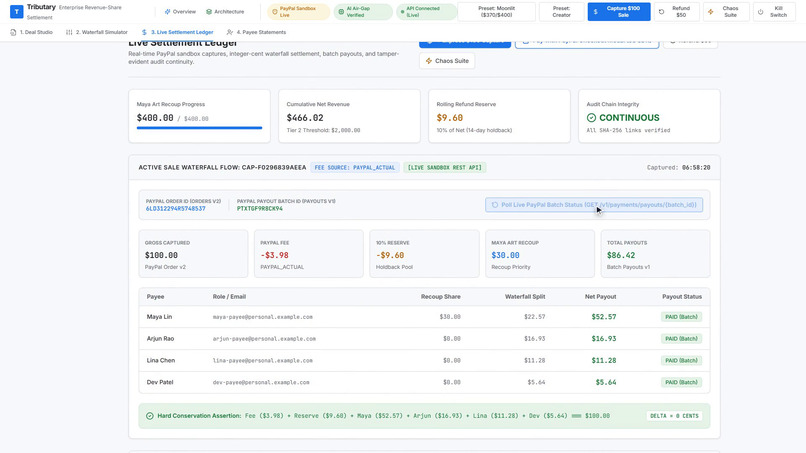Viewport: 806px width, 453px height.
Task: Click the refund arrow icon in top bar
Action: pyautogui.click(x=662, y=11)
